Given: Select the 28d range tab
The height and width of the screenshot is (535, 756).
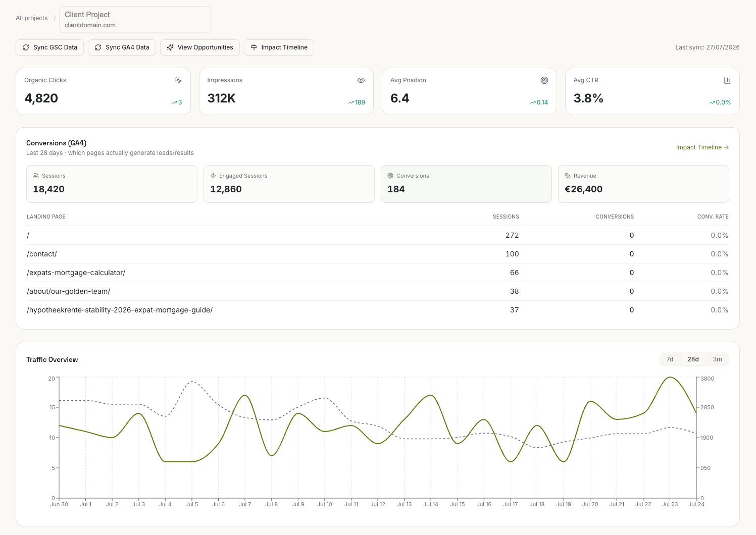Looking at the screenshot, I should (x=693, y=359).
